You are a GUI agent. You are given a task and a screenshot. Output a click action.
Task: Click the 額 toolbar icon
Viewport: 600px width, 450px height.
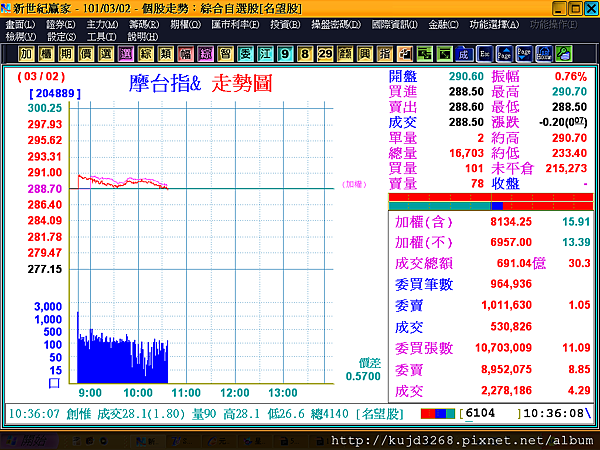click(x=345, y=54)
